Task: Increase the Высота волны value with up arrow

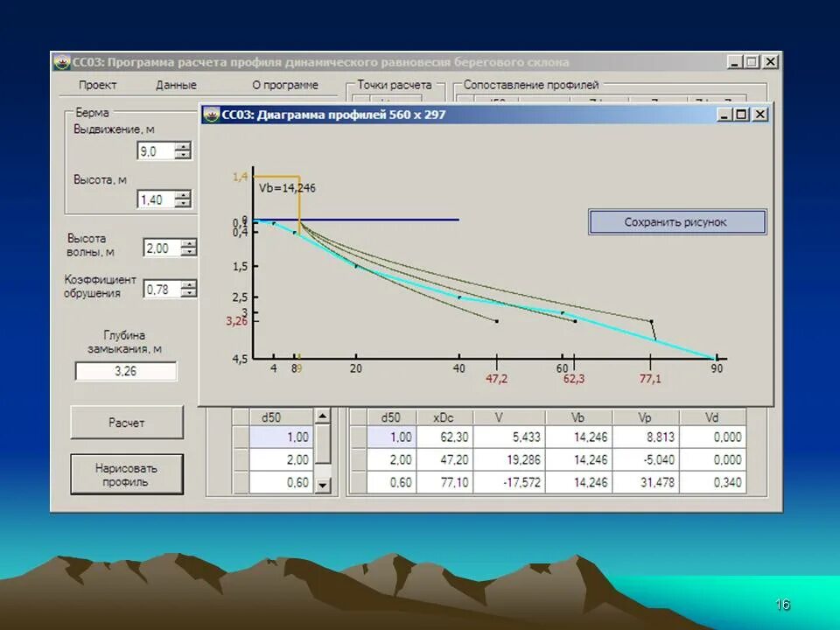Action: (x=189, y=243)
